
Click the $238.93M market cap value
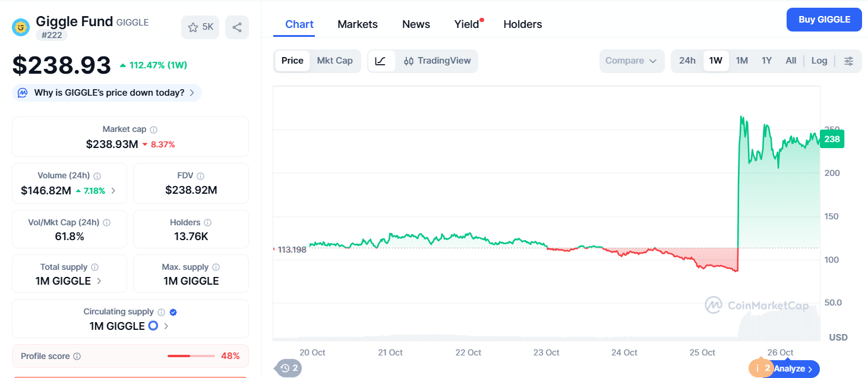point(112,144)
